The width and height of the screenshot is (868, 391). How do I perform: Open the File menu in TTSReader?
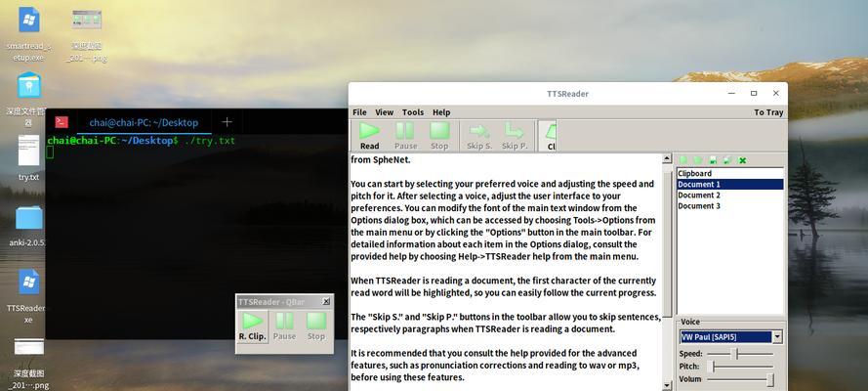click(359, 111)
